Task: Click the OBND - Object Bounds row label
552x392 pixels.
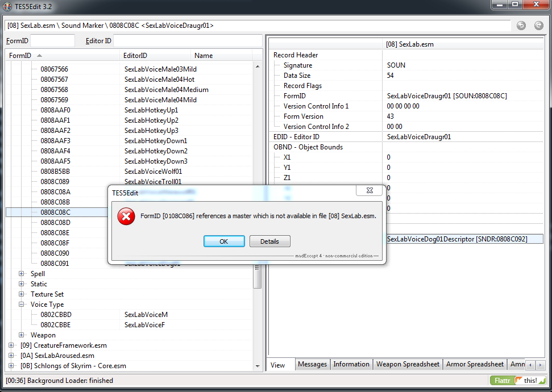Action: tap(308, 147)
